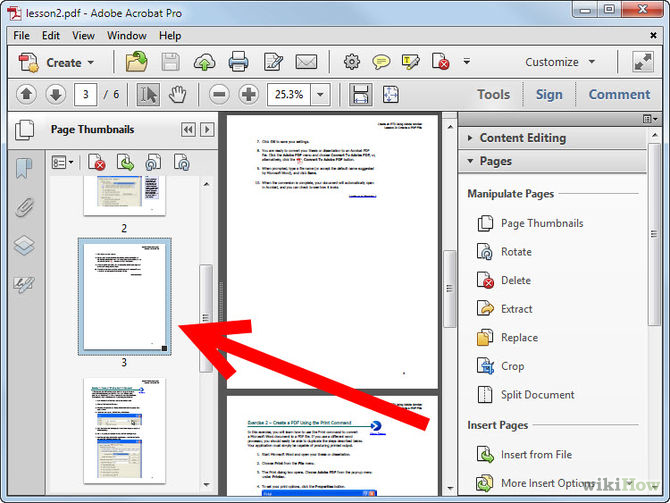
Task: Open the Signatures sidebar panel
Action: tap(24, 284)
